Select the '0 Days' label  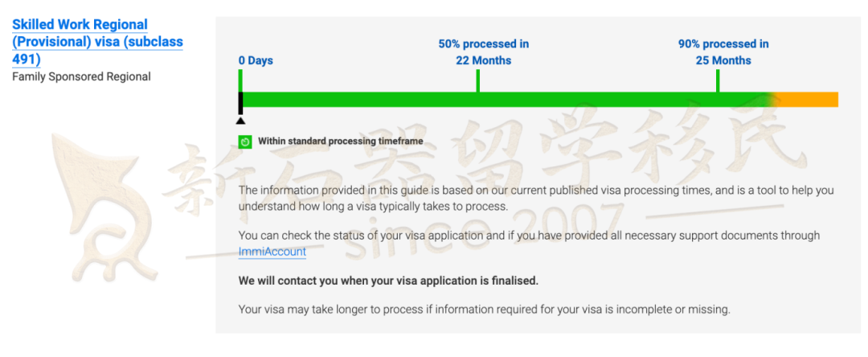256,61
